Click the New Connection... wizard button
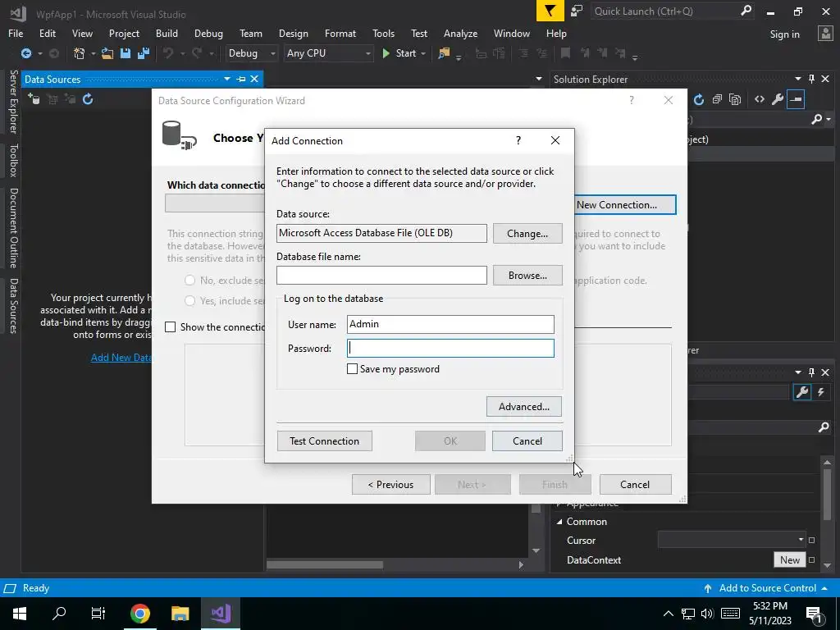Screen dimensions: 840x630 (x=624, y=204)
